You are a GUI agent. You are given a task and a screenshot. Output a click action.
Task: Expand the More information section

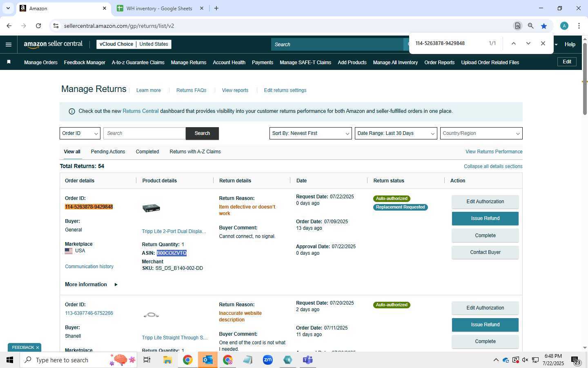click(91, 285)
